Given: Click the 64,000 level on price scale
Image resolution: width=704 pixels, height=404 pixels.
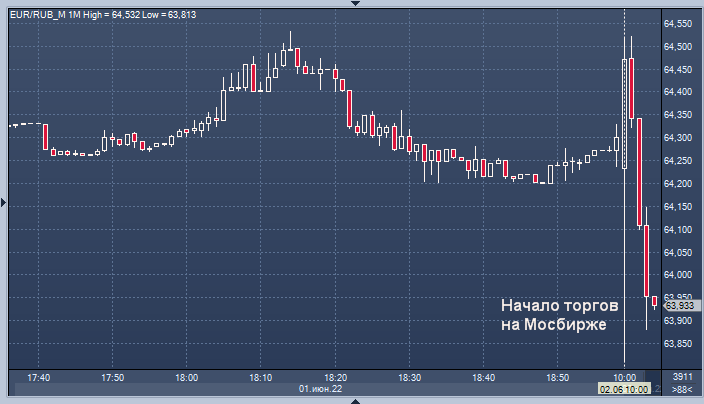Looking at the screenshot, I should click(x=679, y=275).
